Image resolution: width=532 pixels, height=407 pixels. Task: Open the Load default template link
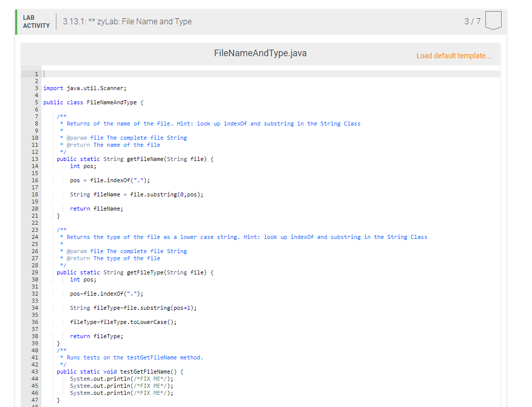click(x=454, y=56)
